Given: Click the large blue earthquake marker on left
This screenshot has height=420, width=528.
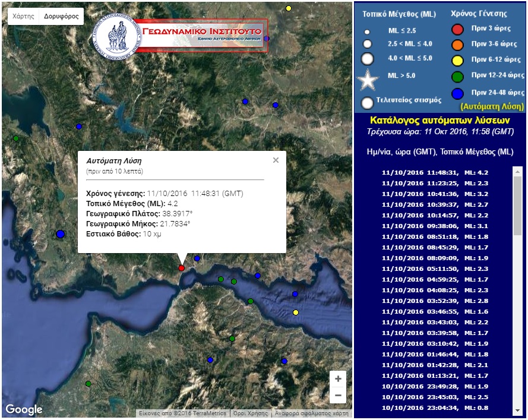Looking at the screenshot, I should point(60,234).
